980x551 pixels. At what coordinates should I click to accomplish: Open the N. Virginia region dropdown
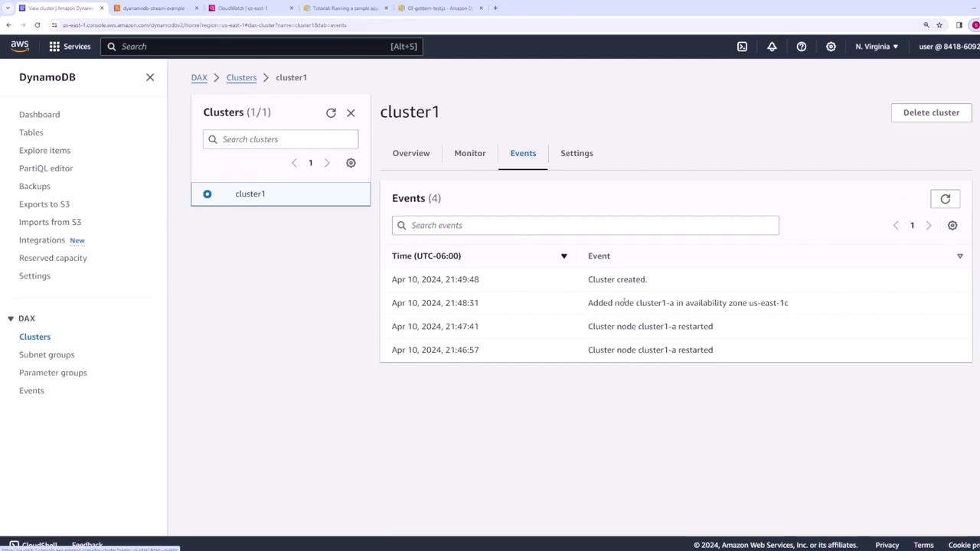tap(877, 47)
